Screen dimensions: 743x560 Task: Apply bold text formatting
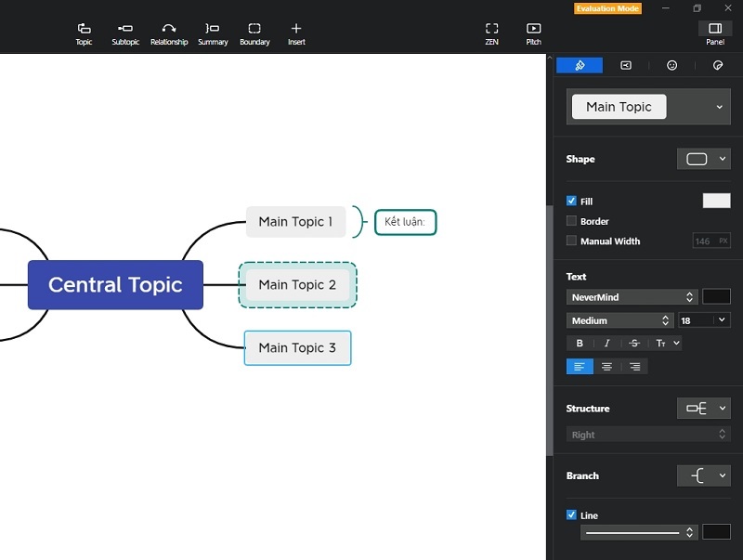pyautogui.click(x=580, y=343)
